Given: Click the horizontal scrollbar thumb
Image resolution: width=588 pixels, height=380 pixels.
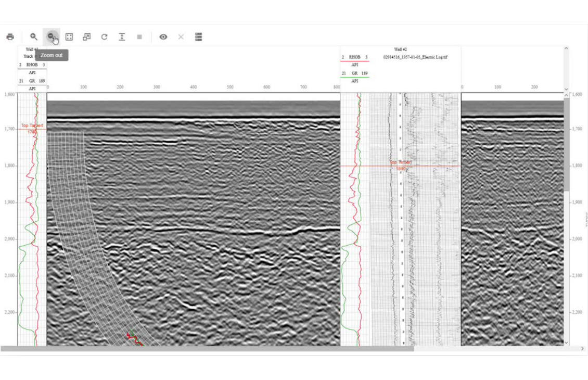Looking at the screenshot, I should click(207, 349).
